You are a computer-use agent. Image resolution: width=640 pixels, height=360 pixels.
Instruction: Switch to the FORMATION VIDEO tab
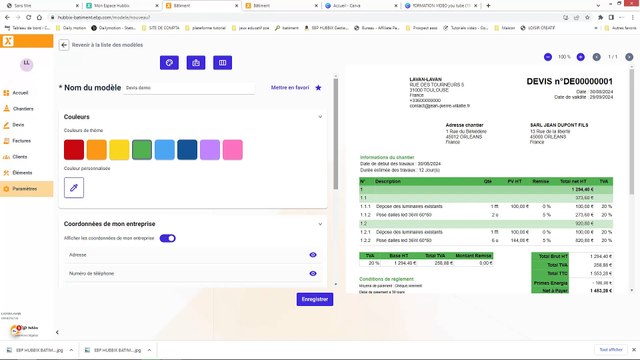pos(441,6)
